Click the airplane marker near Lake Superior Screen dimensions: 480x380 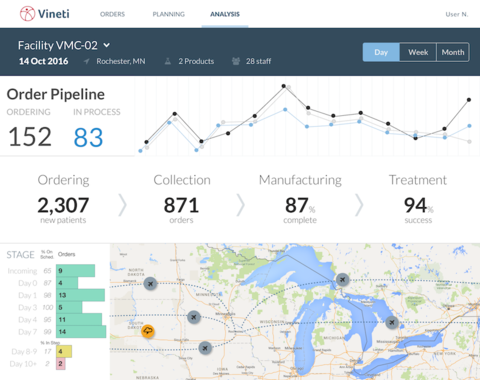click(x=342, y=279)
